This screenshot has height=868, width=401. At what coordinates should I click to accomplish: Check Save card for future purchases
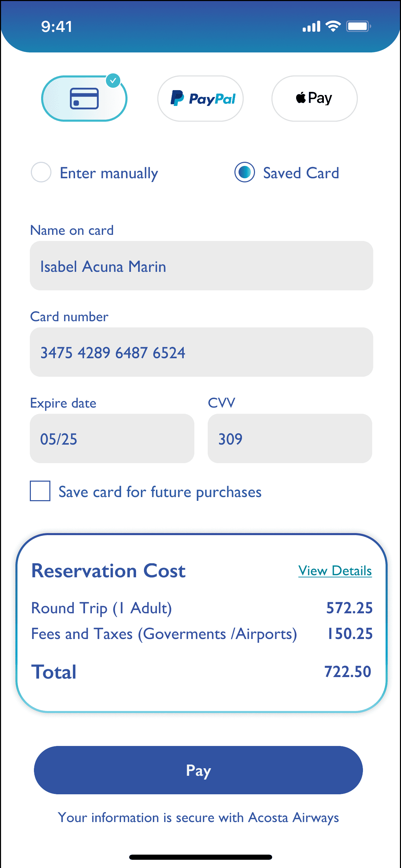coord(40,491)
